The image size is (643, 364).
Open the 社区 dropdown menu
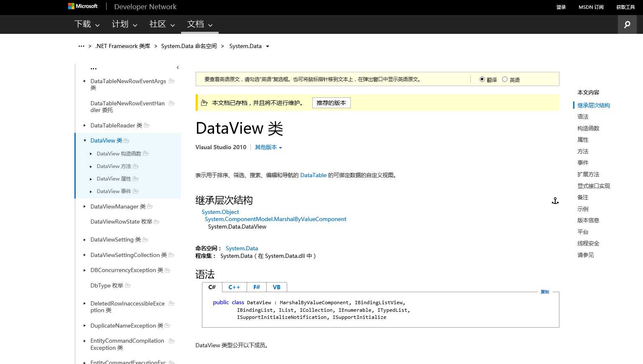click(x=162, y=24)
